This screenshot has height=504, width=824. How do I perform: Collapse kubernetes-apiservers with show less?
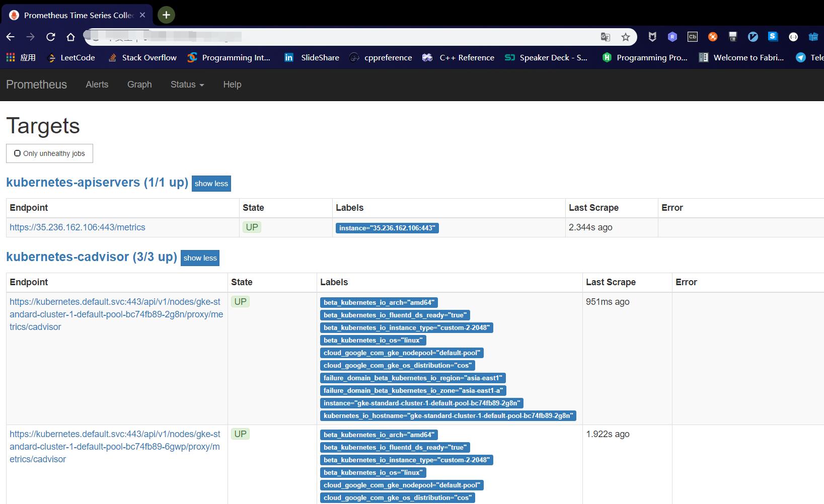(211, 184)
